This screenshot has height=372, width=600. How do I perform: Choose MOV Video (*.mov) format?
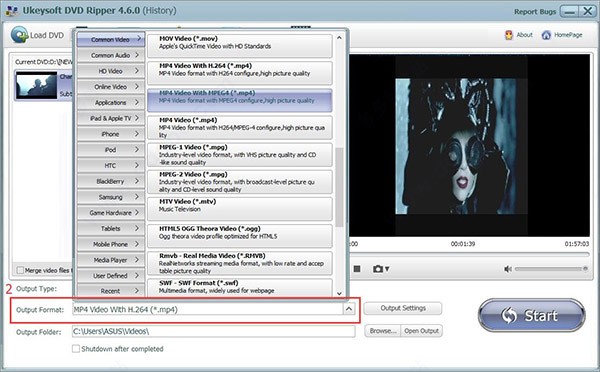pos(240,46)
